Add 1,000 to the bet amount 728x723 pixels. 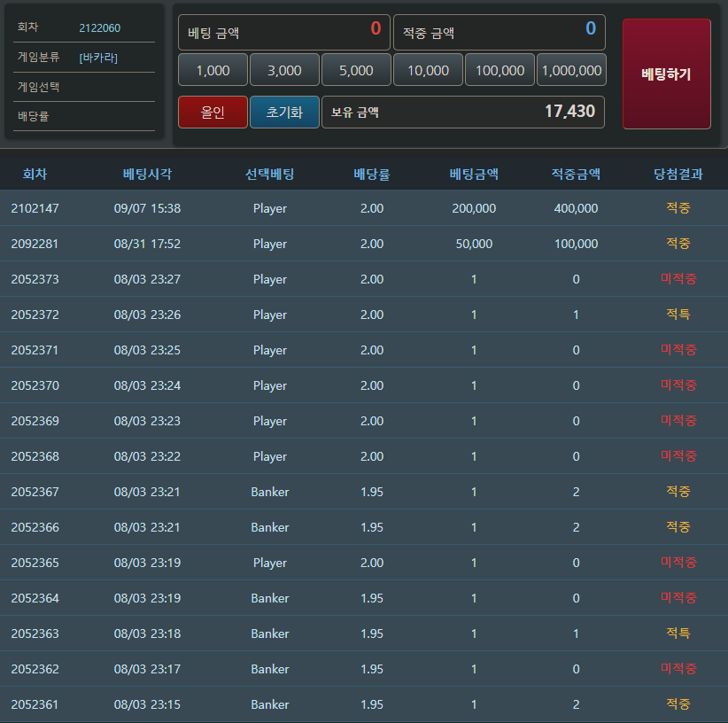coord(213,70)
